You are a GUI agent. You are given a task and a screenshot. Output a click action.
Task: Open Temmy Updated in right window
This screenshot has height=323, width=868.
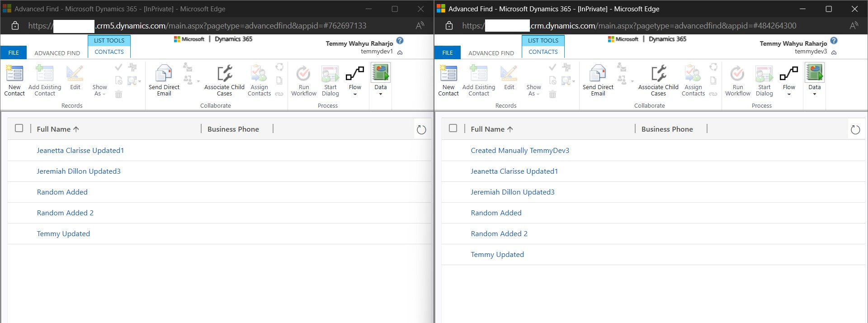tap(497, 254)
